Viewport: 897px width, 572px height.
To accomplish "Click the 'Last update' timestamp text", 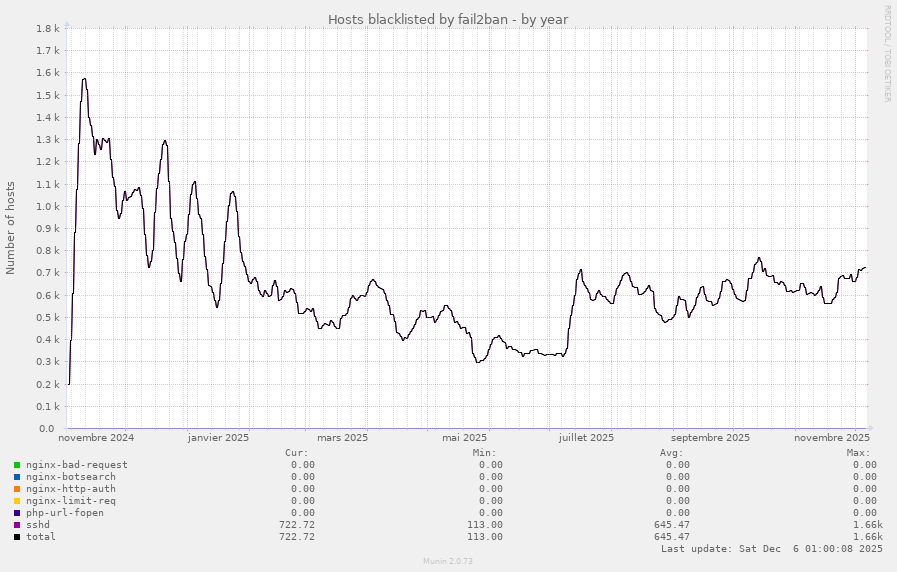I will click(771, 549).
